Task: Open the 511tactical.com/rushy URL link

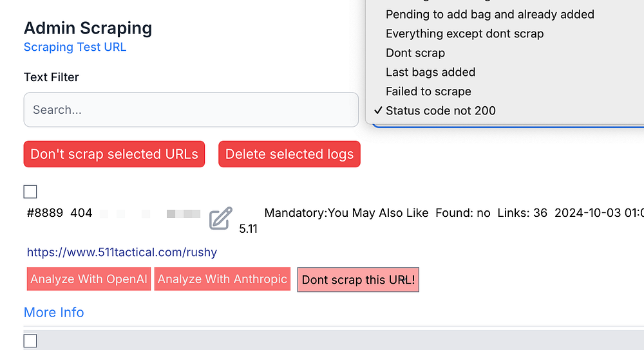Action: coord(122,252)
